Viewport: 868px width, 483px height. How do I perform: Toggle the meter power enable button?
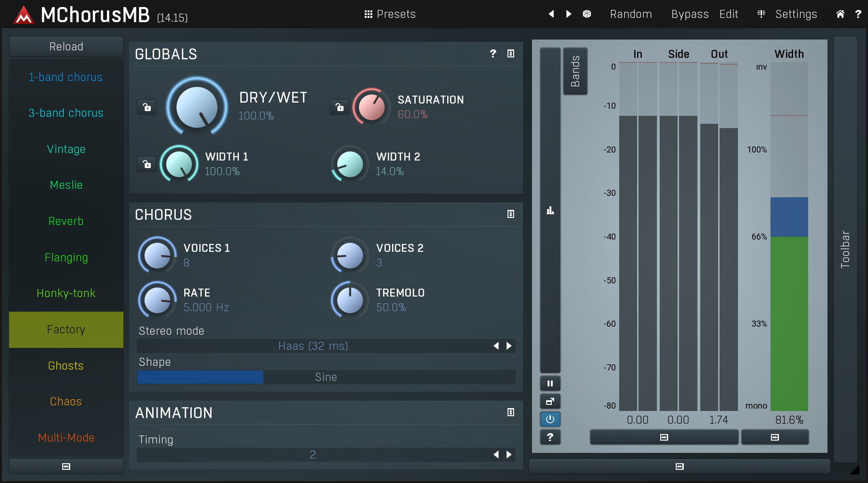click(550, 419)
